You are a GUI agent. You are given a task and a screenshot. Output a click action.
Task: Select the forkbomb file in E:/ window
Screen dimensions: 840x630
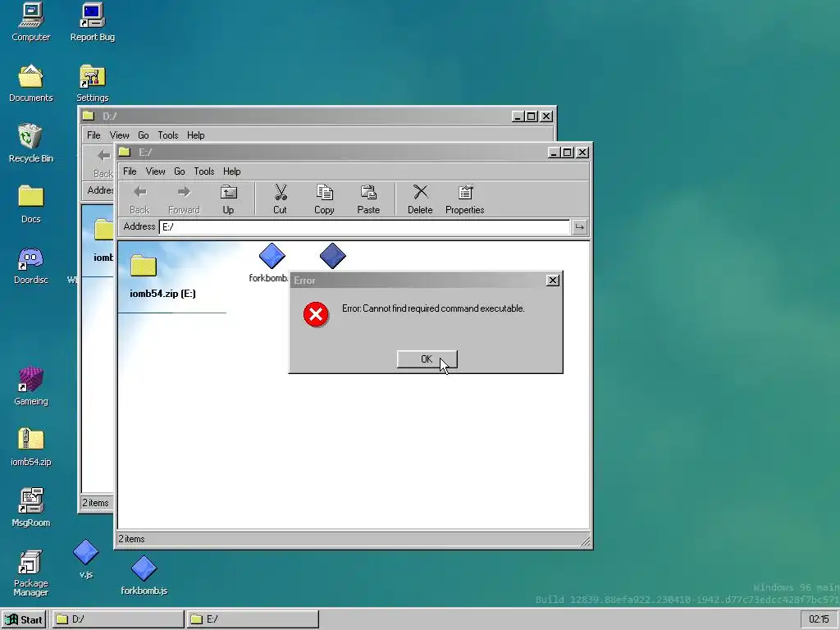pyautogui.click(x=271, y=262)
